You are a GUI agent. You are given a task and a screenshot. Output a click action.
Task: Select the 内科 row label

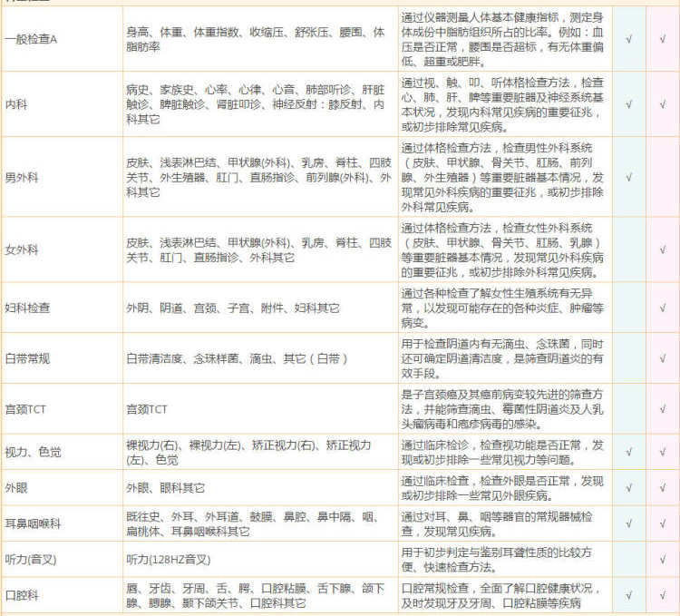point(16,104)
